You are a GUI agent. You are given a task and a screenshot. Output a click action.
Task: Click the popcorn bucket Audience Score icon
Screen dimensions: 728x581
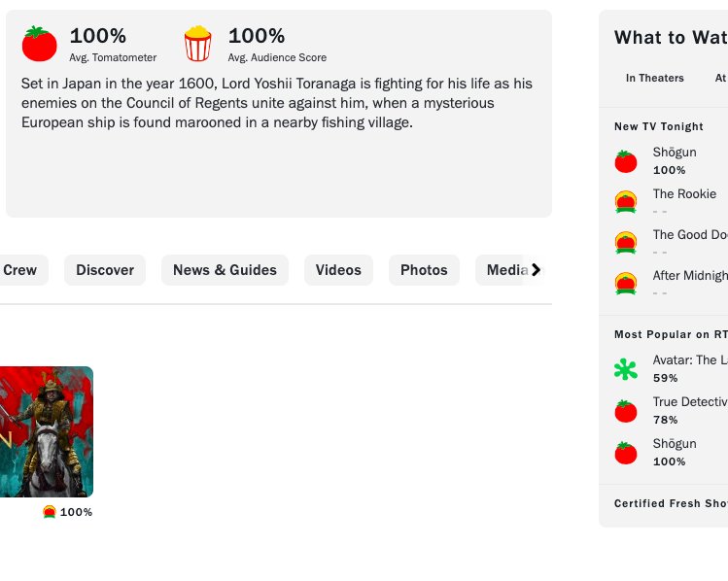pyautogui.click(x=198, y=44)
